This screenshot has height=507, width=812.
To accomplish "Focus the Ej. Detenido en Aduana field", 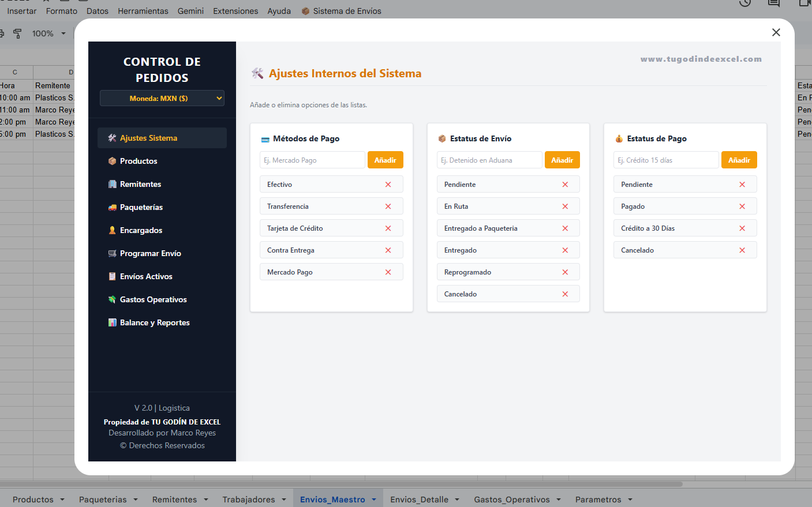I will point(489,160).
